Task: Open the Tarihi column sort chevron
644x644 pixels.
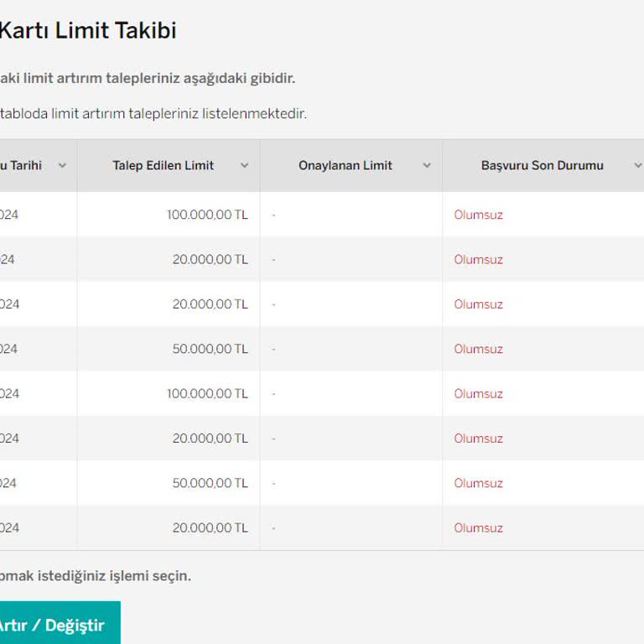Action: click(62, 165)
